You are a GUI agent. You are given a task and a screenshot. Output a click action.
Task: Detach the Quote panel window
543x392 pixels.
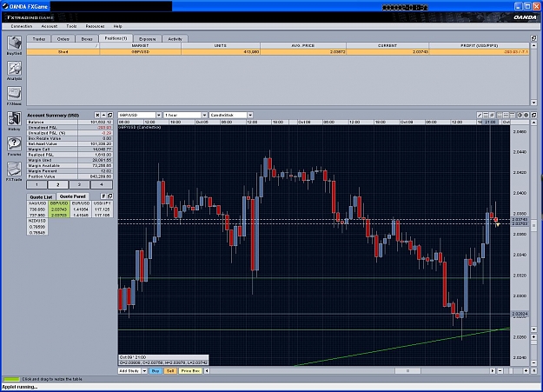point(109,196)
